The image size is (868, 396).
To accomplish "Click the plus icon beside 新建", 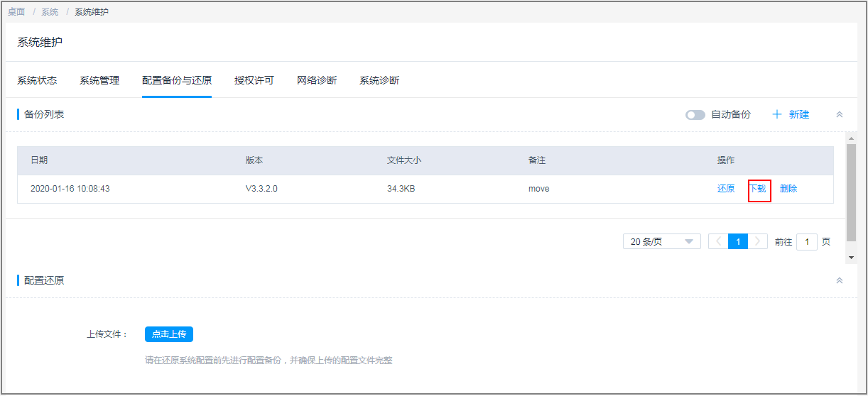I will (777, 114).
